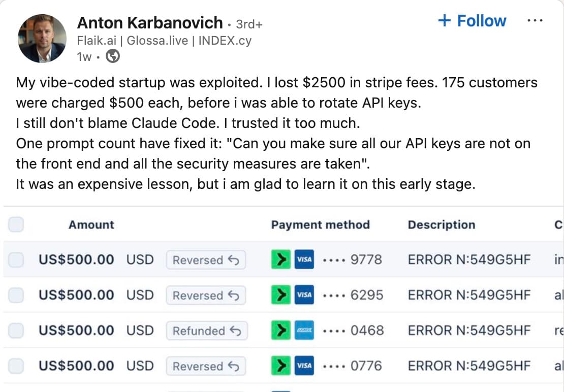The height and width of the screenshot is (392, 564).
Task: Check the row checkbox for card ending 0776
Action: (16, 366)
